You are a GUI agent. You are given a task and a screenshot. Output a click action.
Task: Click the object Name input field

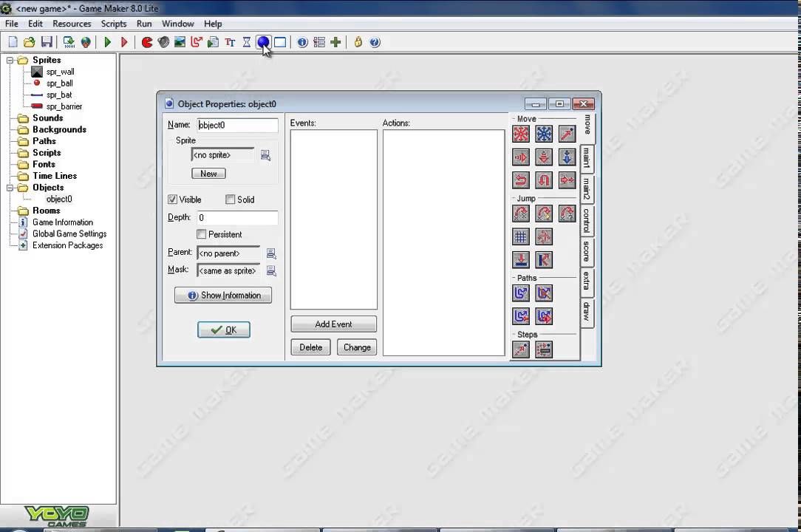(x=237, y=125)
